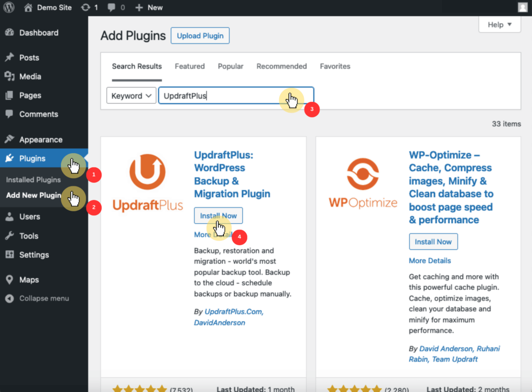Click the Plugins plug icon

[x=9, y=158]
